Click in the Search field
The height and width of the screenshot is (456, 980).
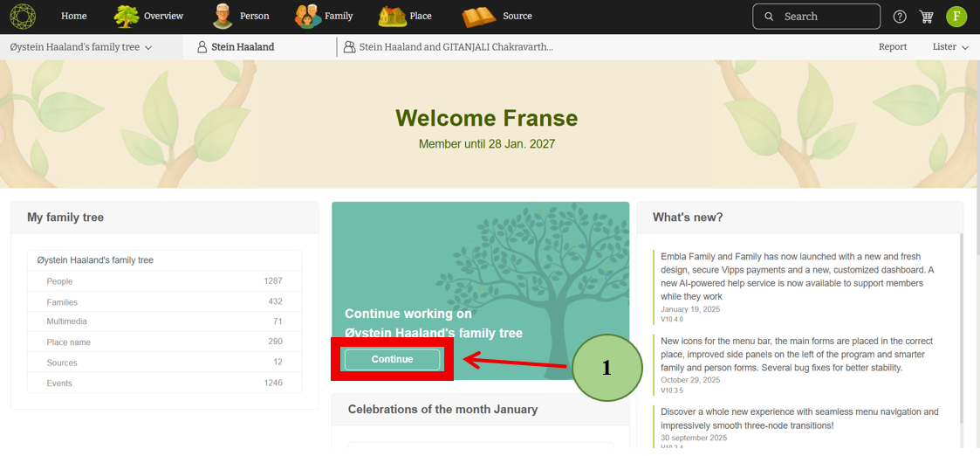tap(825, 17)
